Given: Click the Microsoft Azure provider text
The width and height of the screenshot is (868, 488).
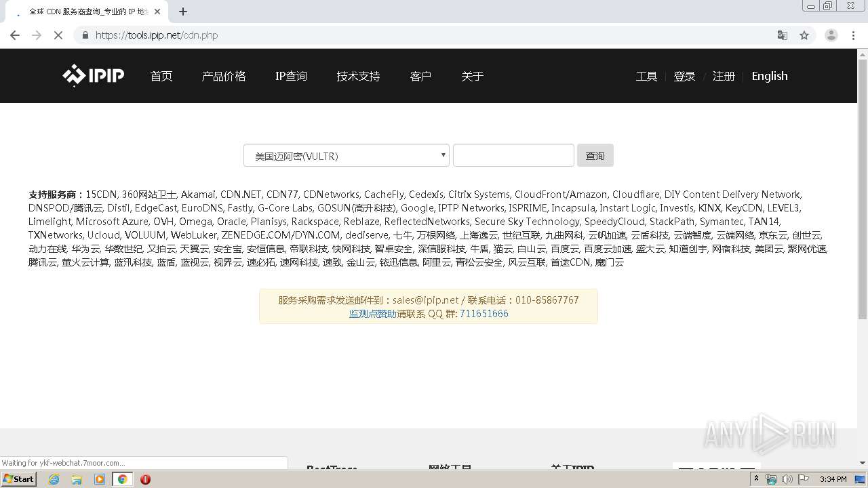Looking at the screenshot, I should (x=112, y=222).
